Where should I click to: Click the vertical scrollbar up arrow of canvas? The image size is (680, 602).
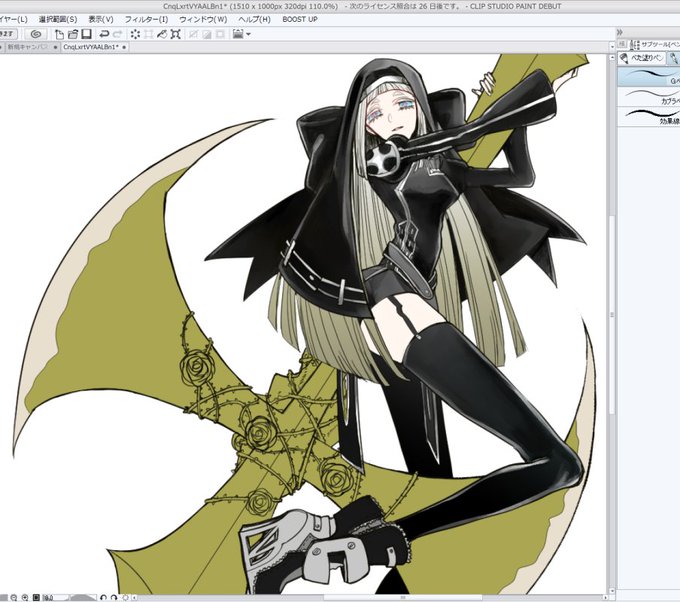612,57
